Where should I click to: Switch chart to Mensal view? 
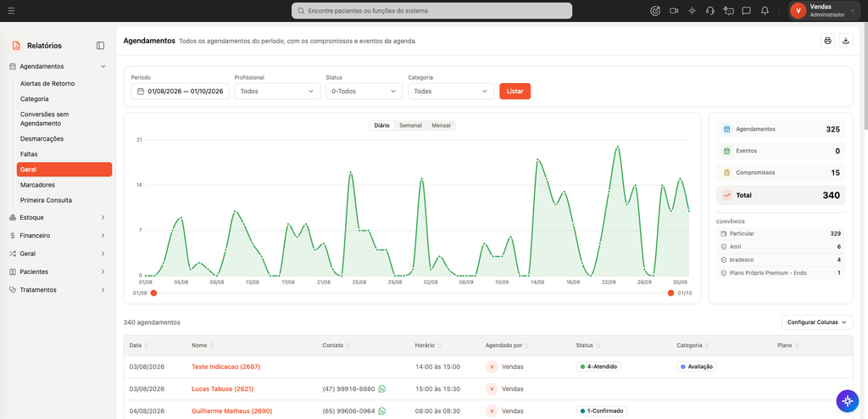[x=441, y=126]
